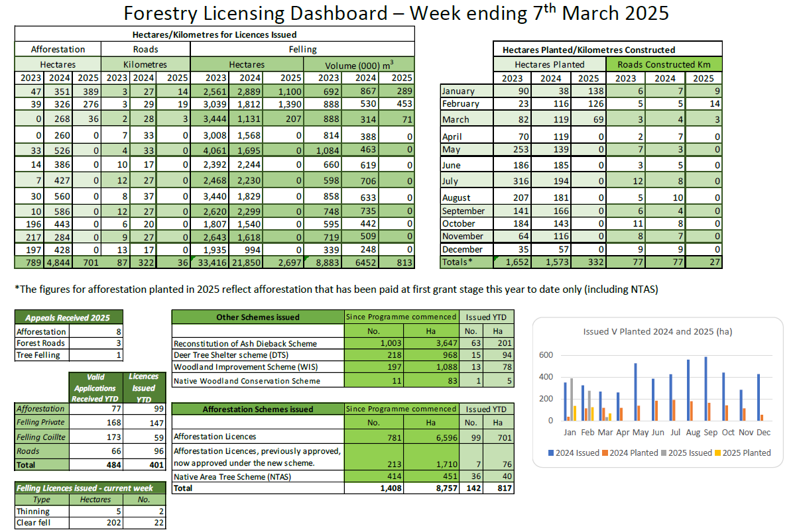Select the Afforestation column header
The height and width of the screenshot is (532, 799).
pyautogui.click(x=56, y=48)
